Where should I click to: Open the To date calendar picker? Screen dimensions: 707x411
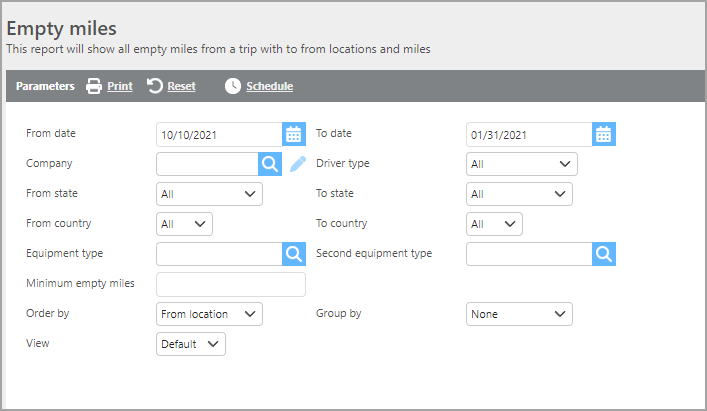pos(603,134)
